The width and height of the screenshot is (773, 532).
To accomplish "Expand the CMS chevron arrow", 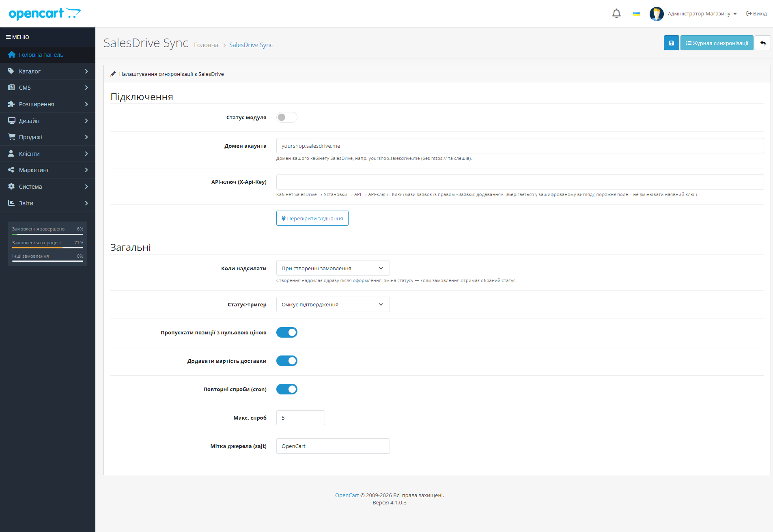I will pyautogui.click(x=86, y=88).
